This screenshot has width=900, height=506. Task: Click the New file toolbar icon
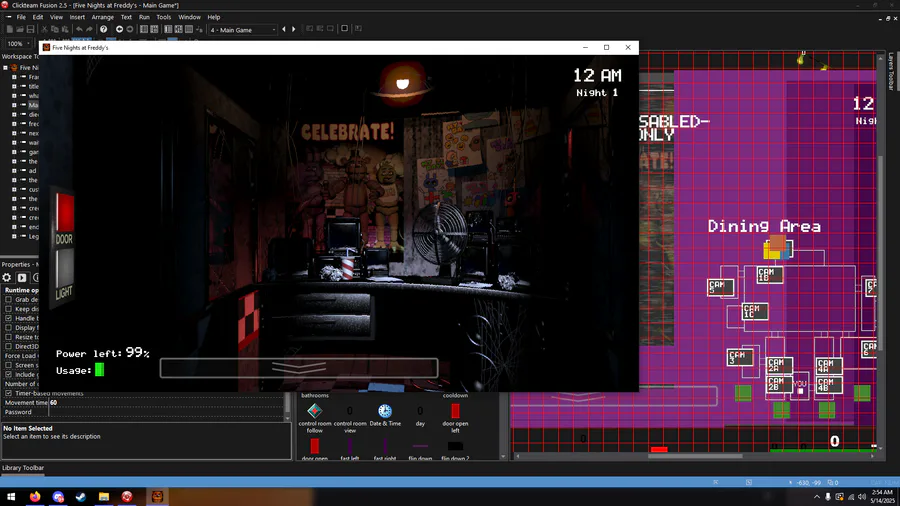(9, 29)
